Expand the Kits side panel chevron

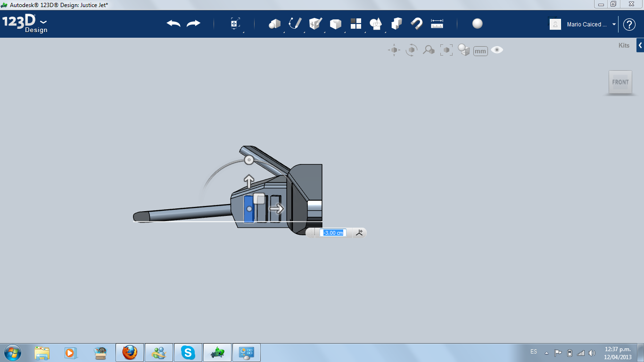click(x=640, y=46)
